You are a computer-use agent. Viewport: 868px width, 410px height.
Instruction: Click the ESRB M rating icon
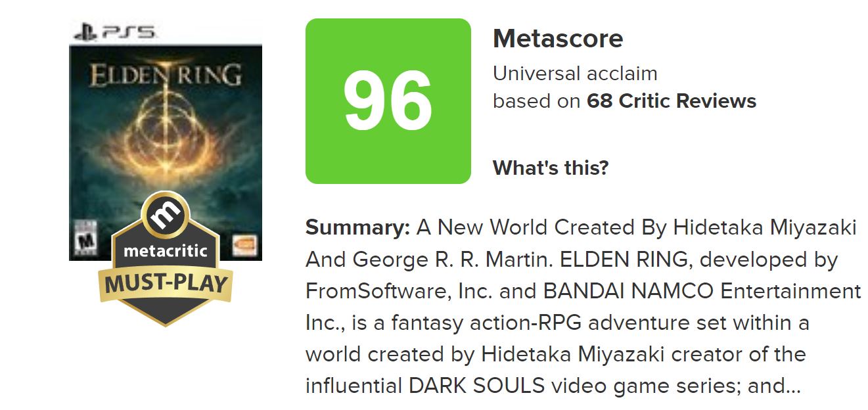[83, 242]
